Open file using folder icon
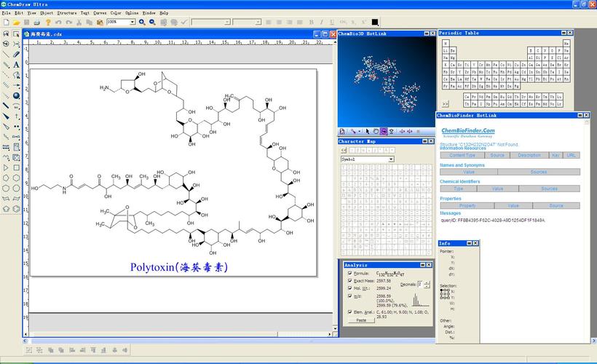This screenshot has height=364, width=597. pyautogui.click(x=16, y=23)
